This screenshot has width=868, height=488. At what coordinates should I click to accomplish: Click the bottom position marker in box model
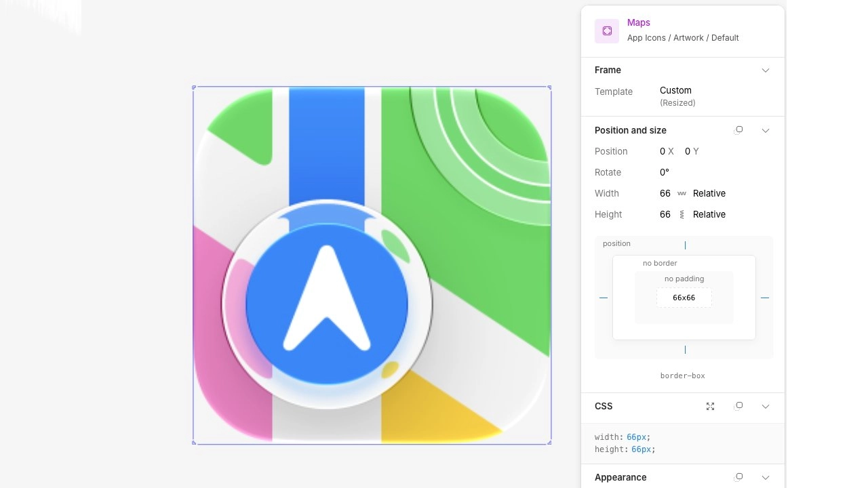coord(685,350)
